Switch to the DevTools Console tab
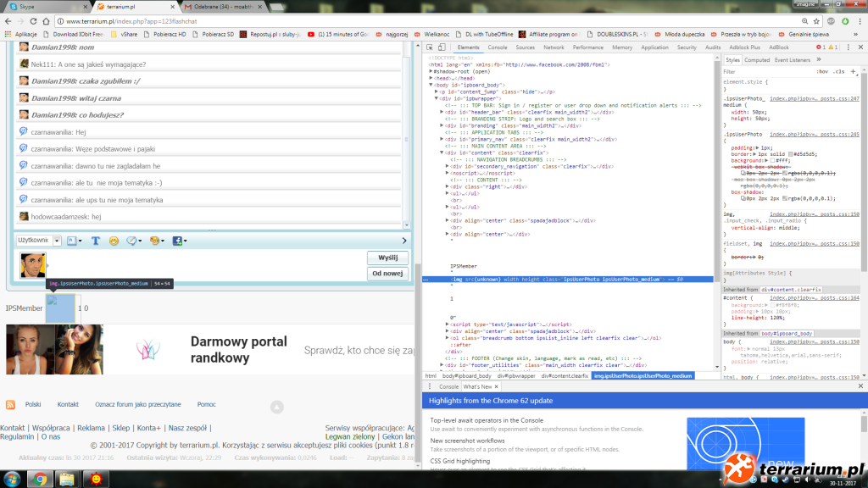This screenshot has width=868, height=488. [497, 47]
